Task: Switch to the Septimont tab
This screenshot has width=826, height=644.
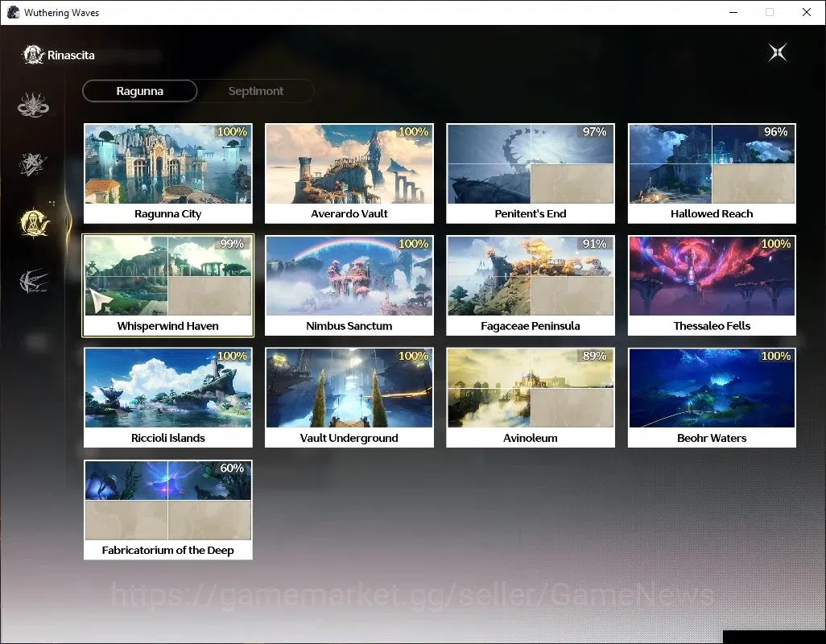Action: point(255,91)
